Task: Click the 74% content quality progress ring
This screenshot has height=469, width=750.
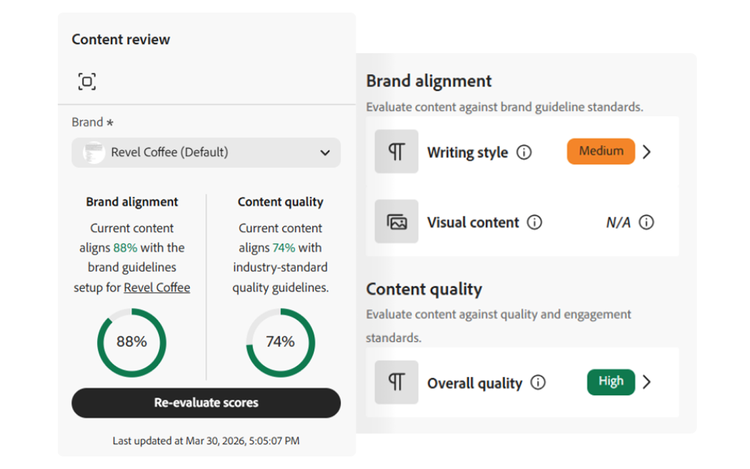Action: pos(280,342)
